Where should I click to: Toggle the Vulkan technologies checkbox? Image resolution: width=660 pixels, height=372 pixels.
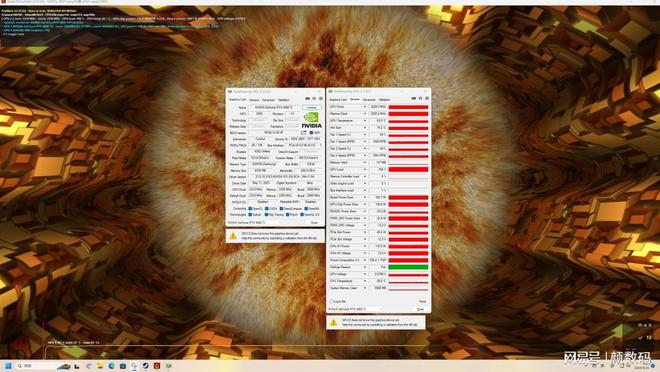point(250,215)
